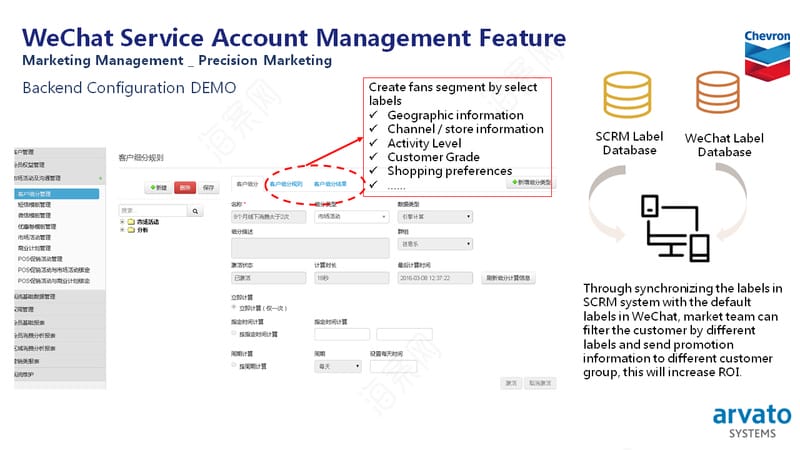
Task: Click the 市场活动 folder icon in tree
Action: [131, 222]
